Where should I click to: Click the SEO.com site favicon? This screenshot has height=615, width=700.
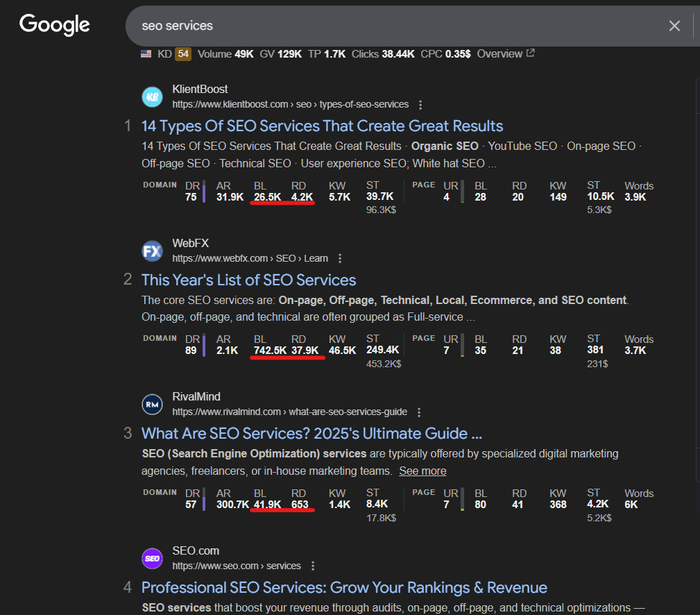click(153, 558)
